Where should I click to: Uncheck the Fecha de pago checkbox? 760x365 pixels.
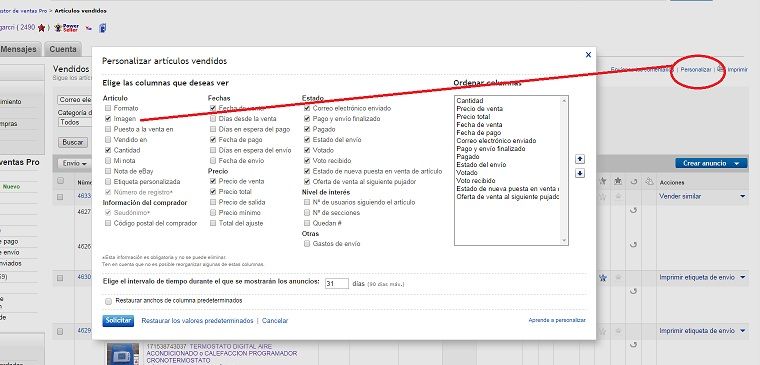click(213, 140)
